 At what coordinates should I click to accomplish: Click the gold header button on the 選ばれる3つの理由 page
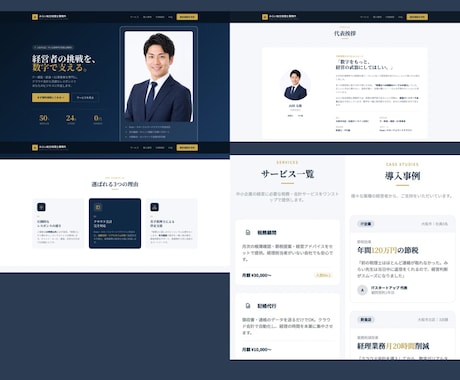pos(187,148)
